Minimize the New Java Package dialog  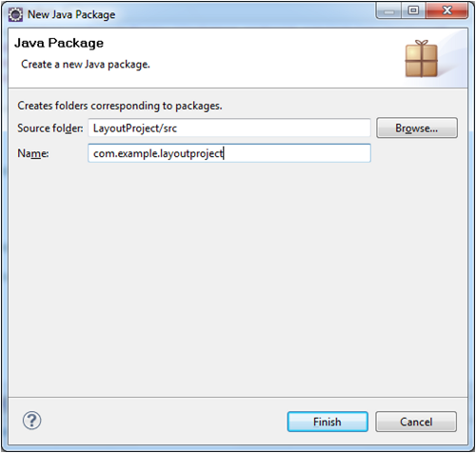pyautogui.click(x=389, y=11)
